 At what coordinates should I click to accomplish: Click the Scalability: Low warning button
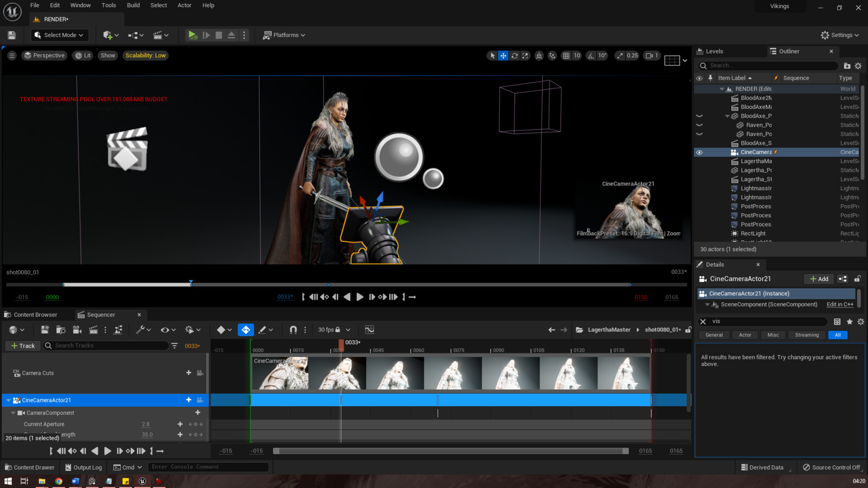(145, 55)
